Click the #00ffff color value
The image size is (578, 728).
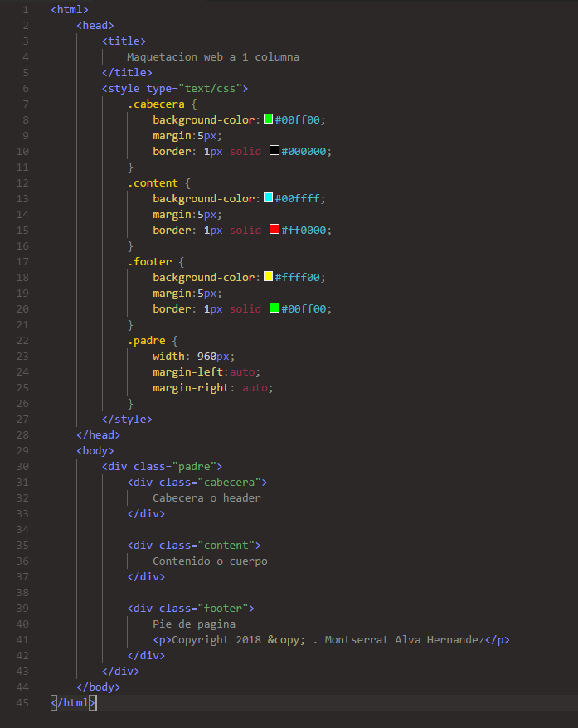[298, 199]
